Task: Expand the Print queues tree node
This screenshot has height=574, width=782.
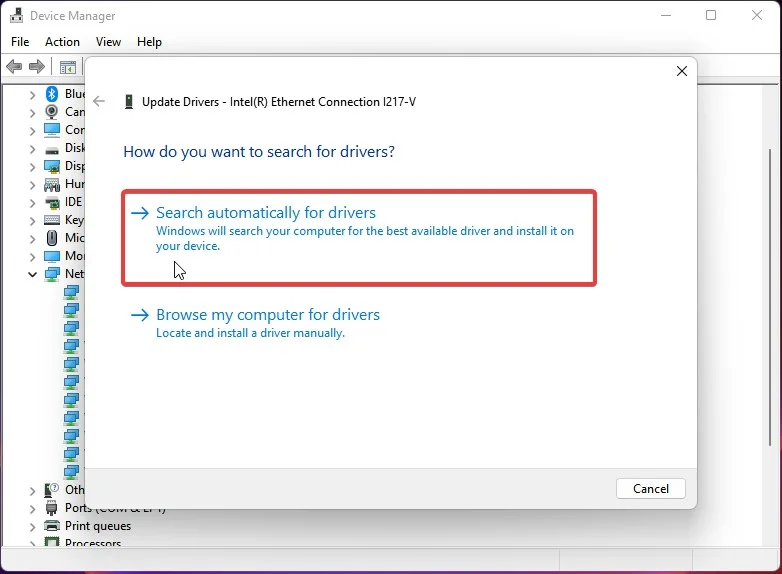Action: [x=32, y=527]
